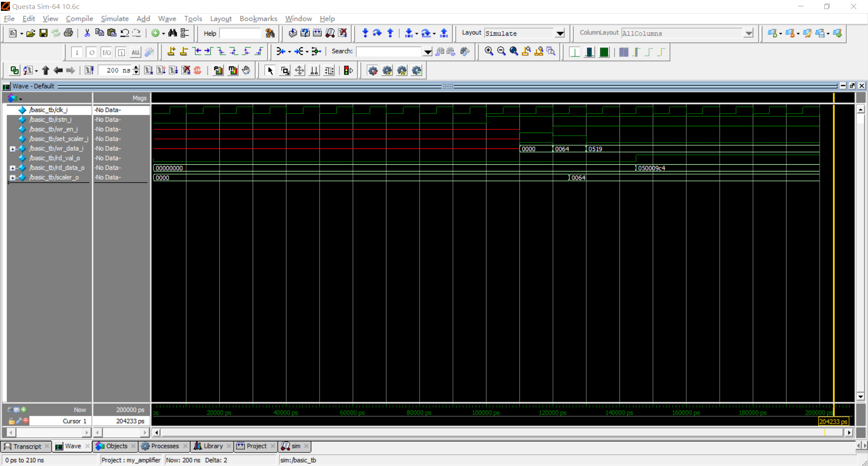Click the Collapse All tree icon
Screen dimensions: 868x466
(x=185, y=33)
